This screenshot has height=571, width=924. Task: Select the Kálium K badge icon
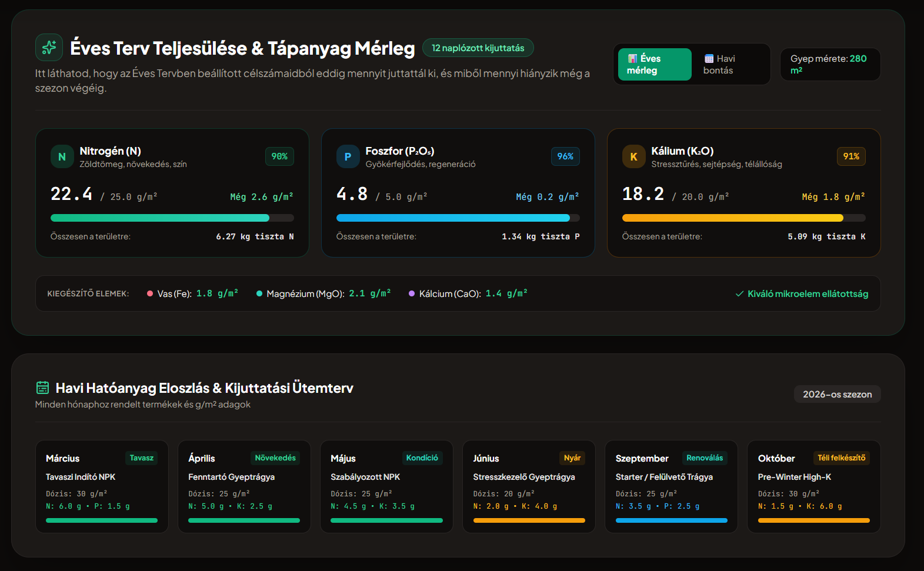(633, 156)
